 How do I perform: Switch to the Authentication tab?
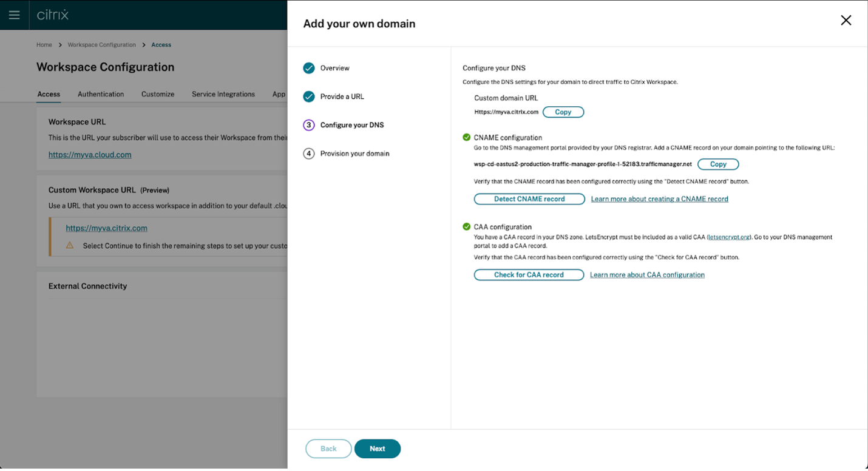[x=101, y=94]
